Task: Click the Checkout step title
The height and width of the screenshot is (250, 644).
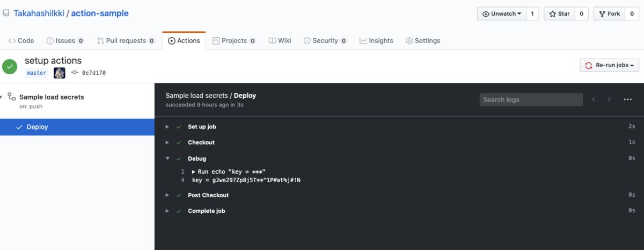Action: (x=201, y=142)
